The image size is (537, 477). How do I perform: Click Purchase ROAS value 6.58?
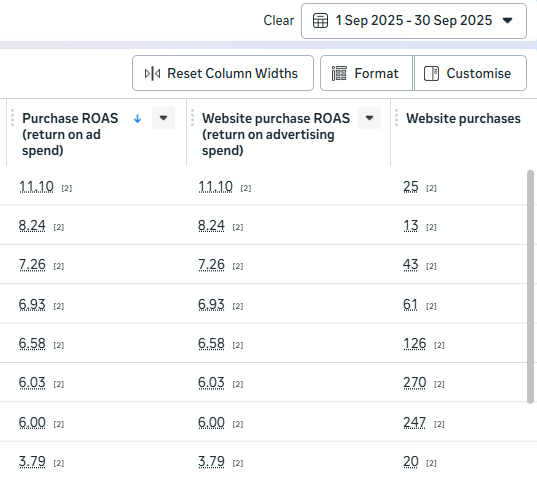[x=32, y=343]
